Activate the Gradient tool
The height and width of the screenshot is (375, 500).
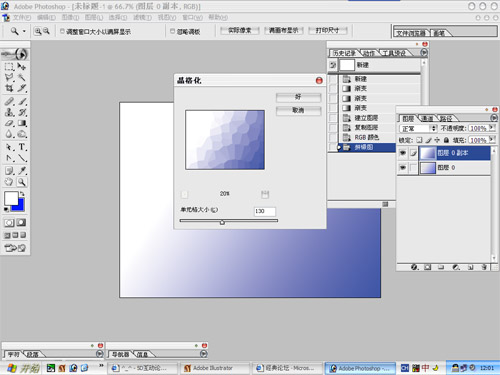(22, 123)
